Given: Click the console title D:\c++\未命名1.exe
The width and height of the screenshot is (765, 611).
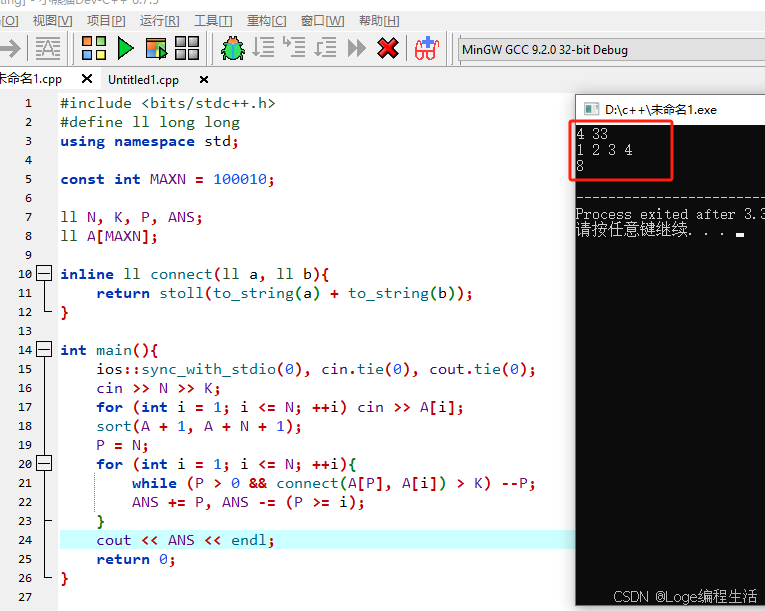Looking at the screenshot, I should (661, 110).
